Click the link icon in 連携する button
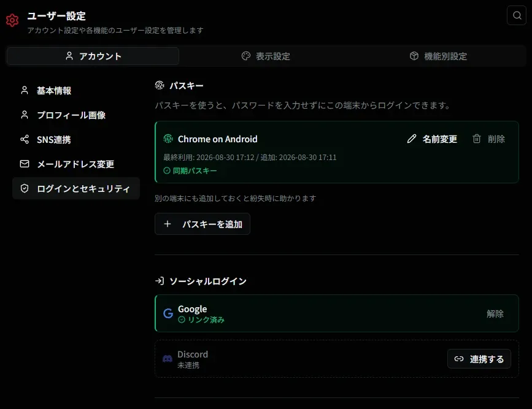Image resolution: width=532 pixels, height=409 pixels. tap(459, 359)
